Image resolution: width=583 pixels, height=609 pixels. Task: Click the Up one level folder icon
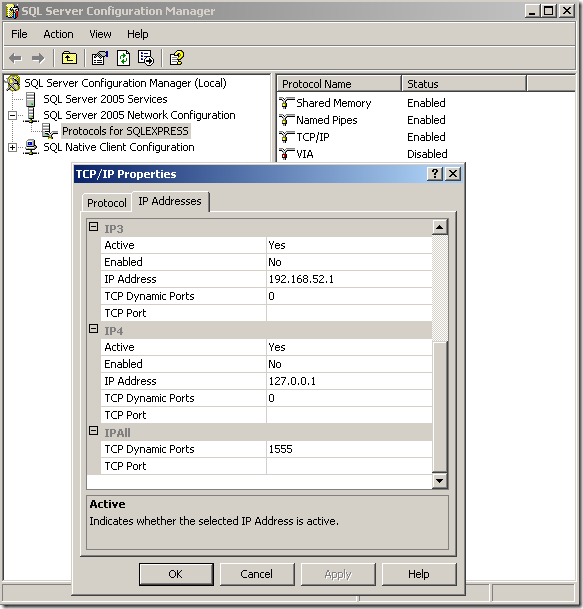pyautogui.click(x=69, y=58)
